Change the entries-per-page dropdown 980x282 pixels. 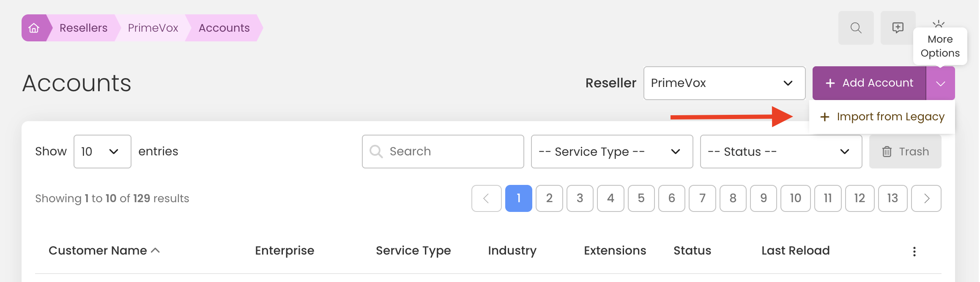click(x=102, y=152)
